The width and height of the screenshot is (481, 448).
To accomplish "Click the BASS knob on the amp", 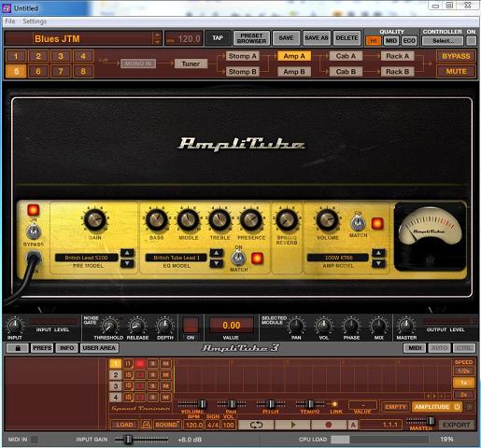I will (157, 219).
